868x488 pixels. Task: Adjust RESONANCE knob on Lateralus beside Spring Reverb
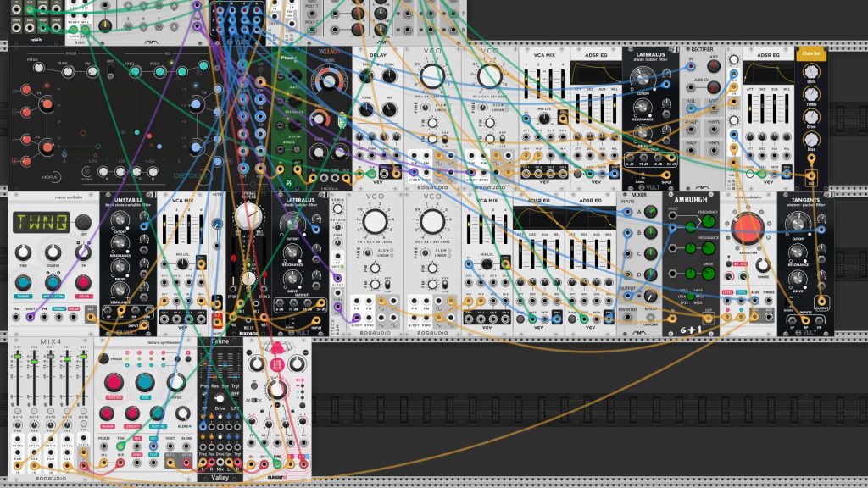pos(292,252)
